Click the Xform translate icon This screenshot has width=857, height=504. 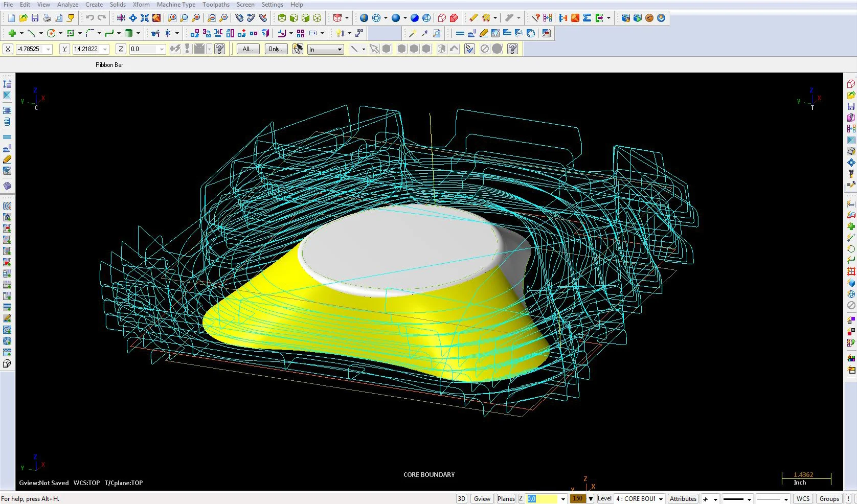(x=195, y=33)
